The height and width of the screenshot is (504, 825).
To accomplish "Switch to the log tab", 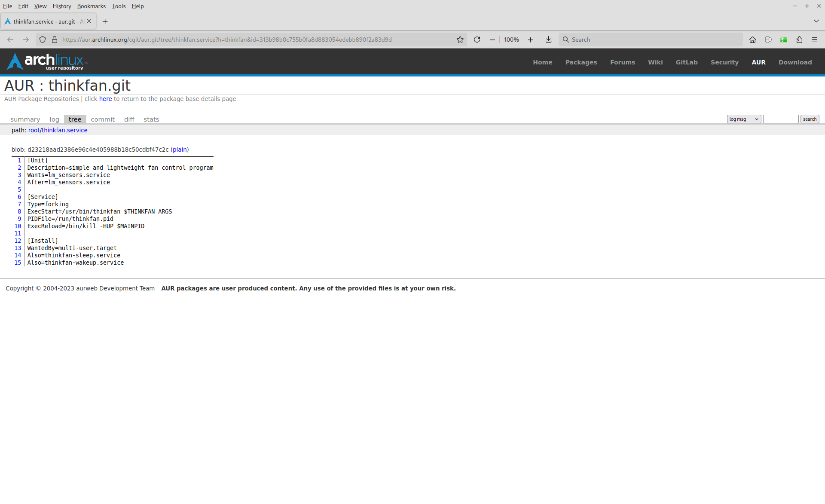I will [54, 119].
